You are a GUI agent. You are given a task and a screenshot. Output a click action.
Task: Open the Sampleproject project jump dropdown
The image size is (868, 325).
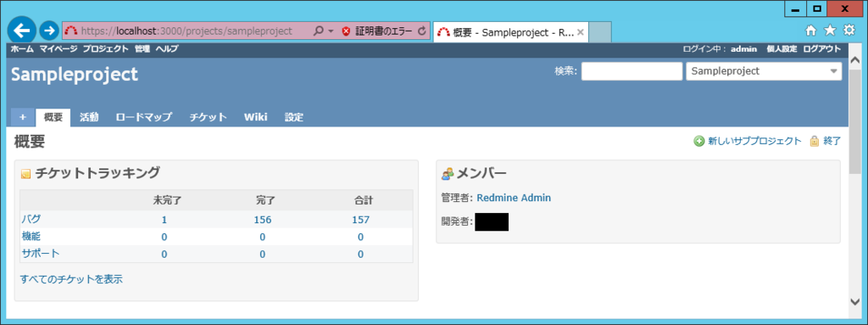[x=764, y=71]
